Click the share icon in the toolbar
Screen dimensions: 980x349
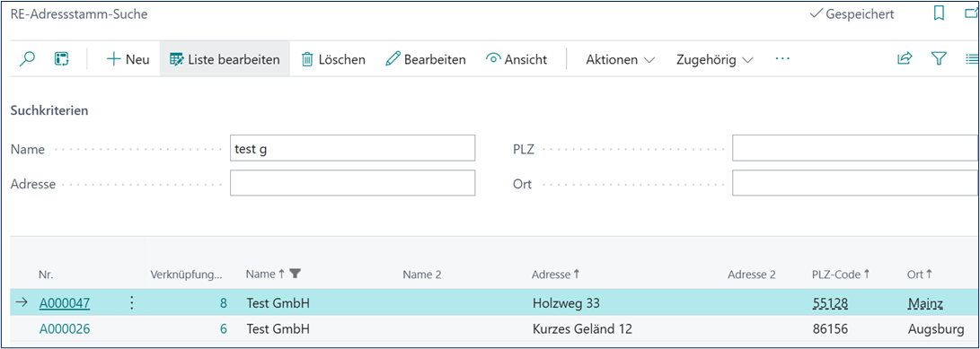click(x=905, y=58)
